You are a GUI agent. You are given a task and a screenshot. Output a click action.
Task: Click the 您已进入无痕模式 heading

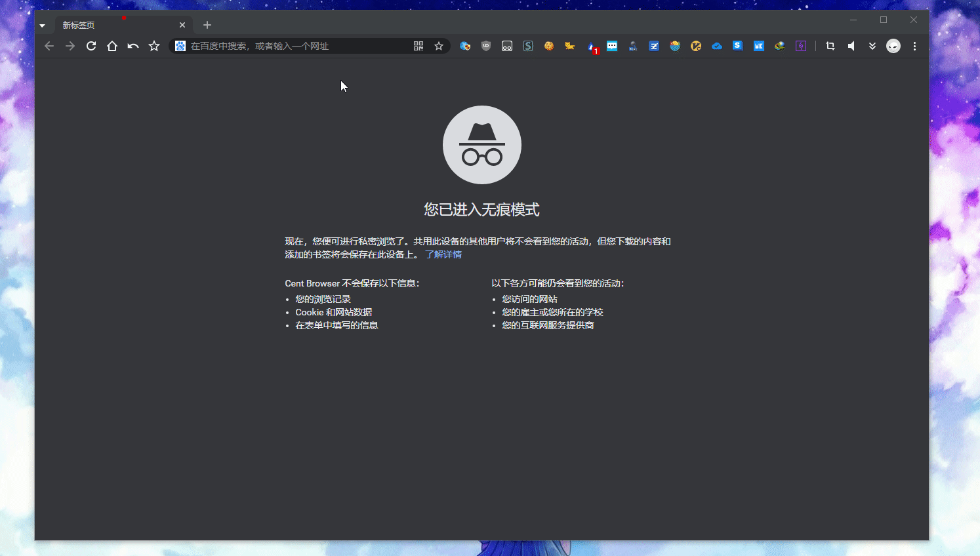coord(481,209)
